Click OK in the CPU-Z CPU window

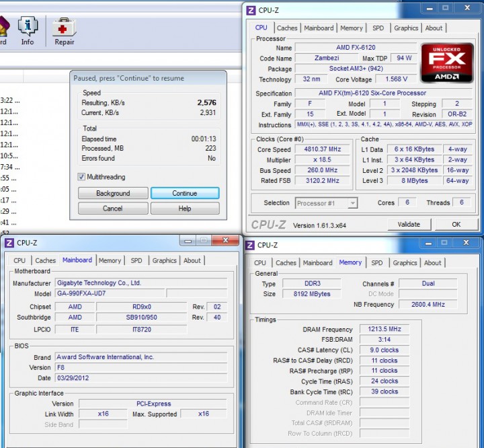click(456, 224)
